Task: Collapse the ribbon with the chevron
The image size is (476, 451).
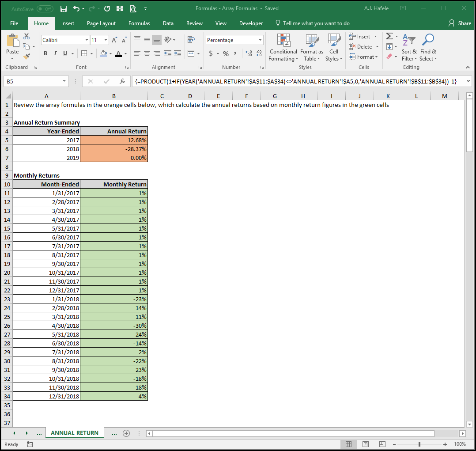Action: (x=468, y=67)
